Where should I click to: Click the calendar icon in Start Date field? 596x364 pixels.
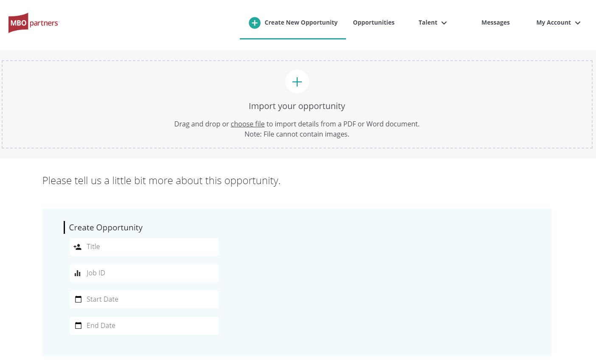[x=78, y=300]
